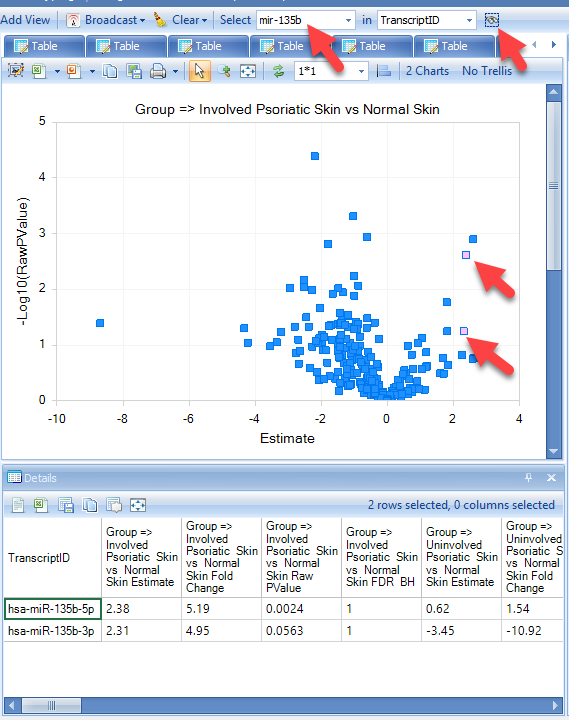This screenshot has width=569, height=720.
Task: Expand the TranscriptID column dropdown
Action: coord(469,20)
